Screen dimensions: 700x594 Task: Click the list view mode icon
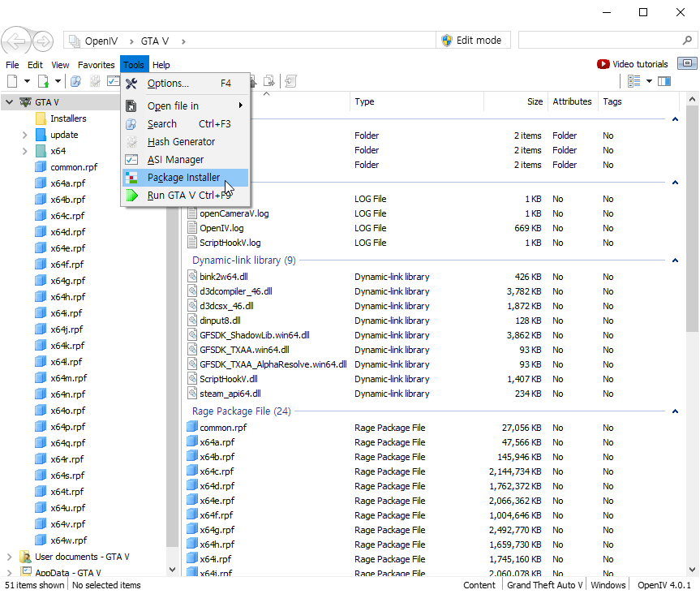pos(634,81)
